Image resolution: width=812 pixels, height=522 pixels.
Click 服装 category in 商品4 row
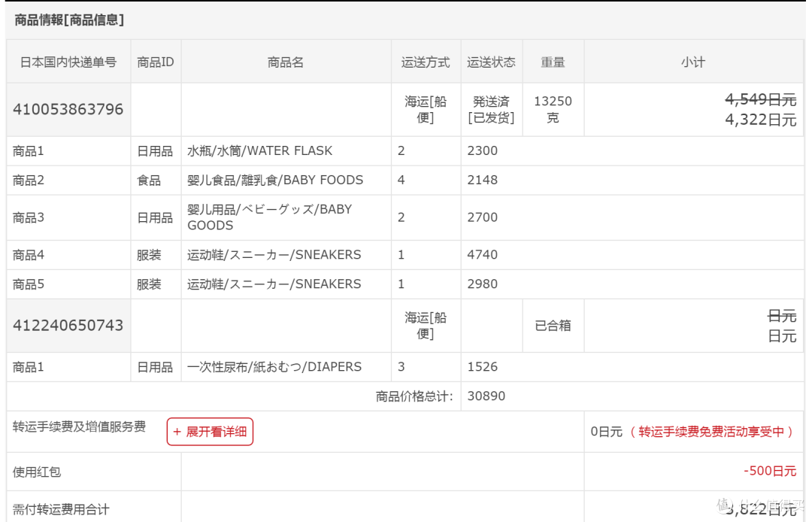149,254
